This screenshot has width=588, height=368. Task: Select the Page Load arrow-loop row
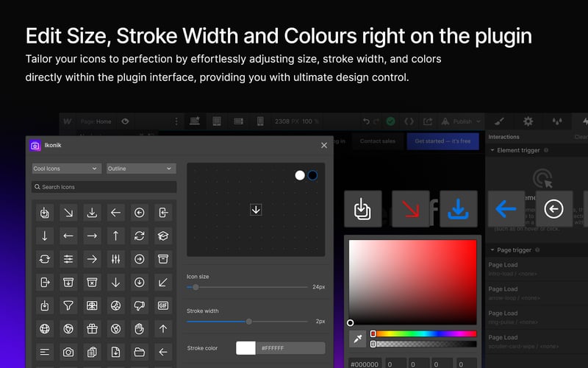537,293
